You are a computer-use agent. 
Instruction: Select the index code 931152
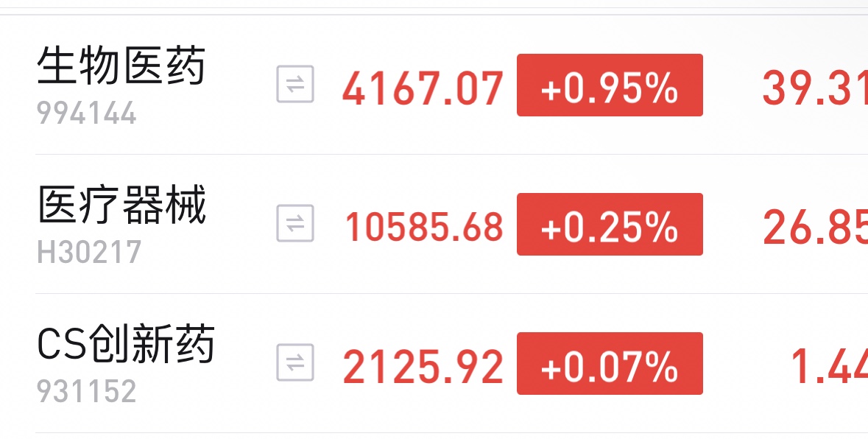pos(86,391)
